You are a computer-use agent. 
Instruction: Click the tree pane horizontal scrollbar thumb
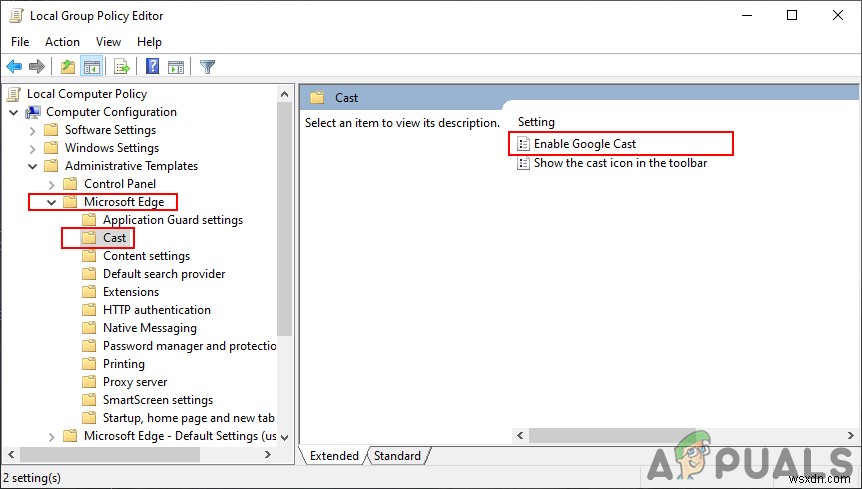pos(110,454)
